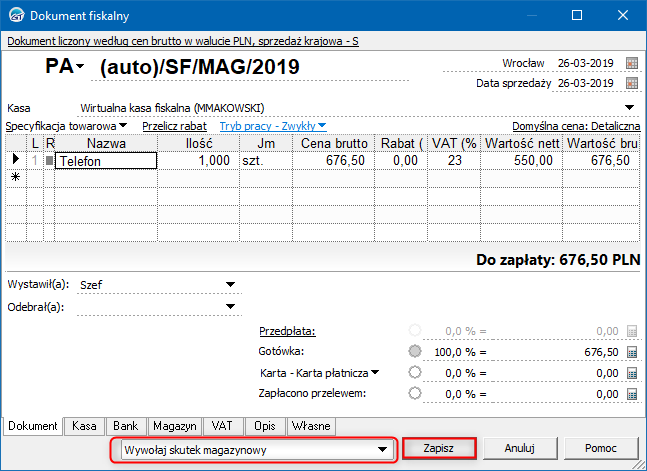Viewport: 647px width, 471px height.
Task: Click the Telefon name cell
Action: tap(106, 161)
